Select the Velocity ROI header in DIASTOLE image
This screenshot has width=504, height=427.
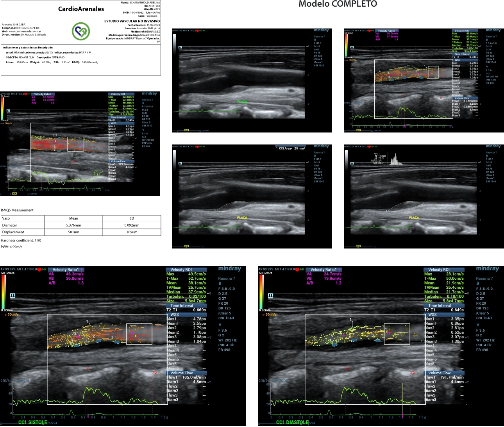click(x=439, y=270)
